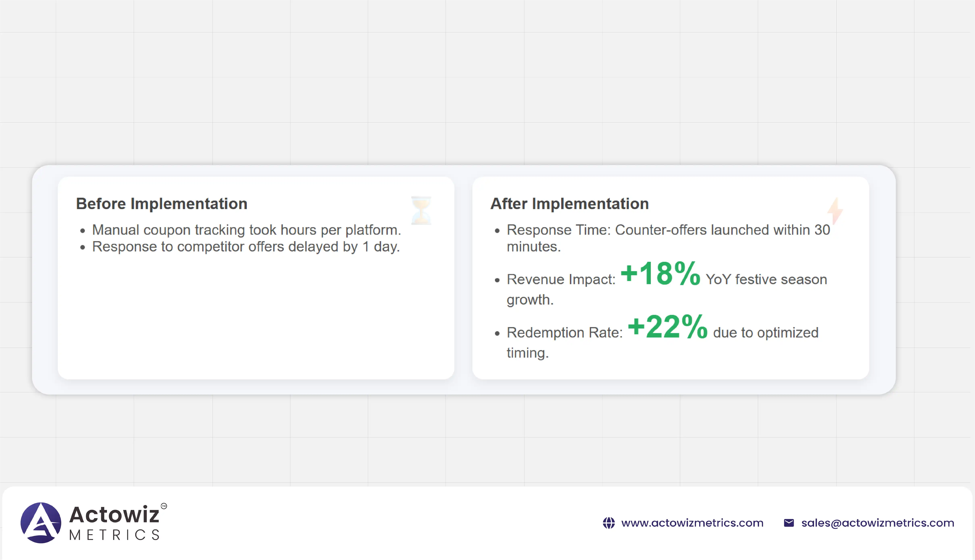Click the manual coupon tracking bullet text
Screen dimensions: 975x560
coord(246,230)
